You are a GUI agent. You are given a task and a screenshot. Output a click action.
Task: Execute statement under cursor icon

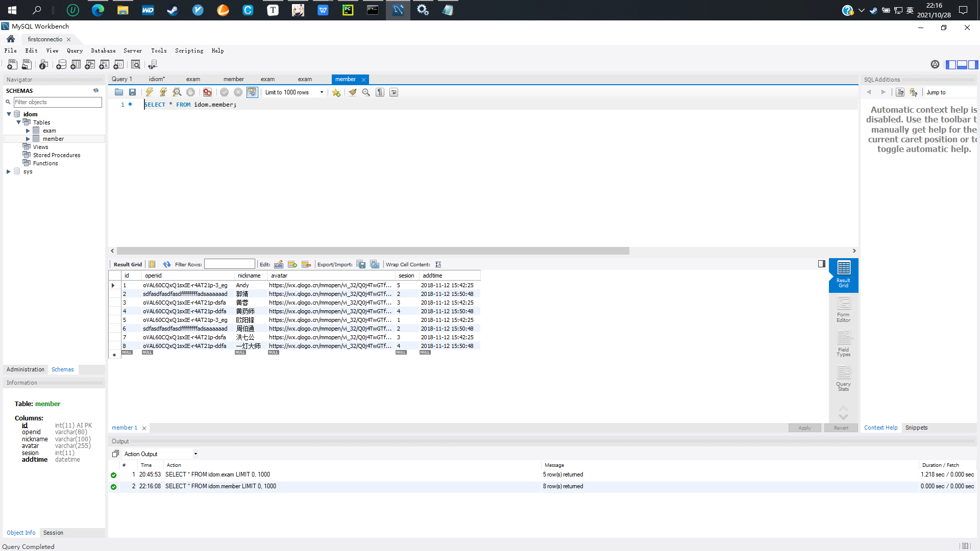(163, 92)
